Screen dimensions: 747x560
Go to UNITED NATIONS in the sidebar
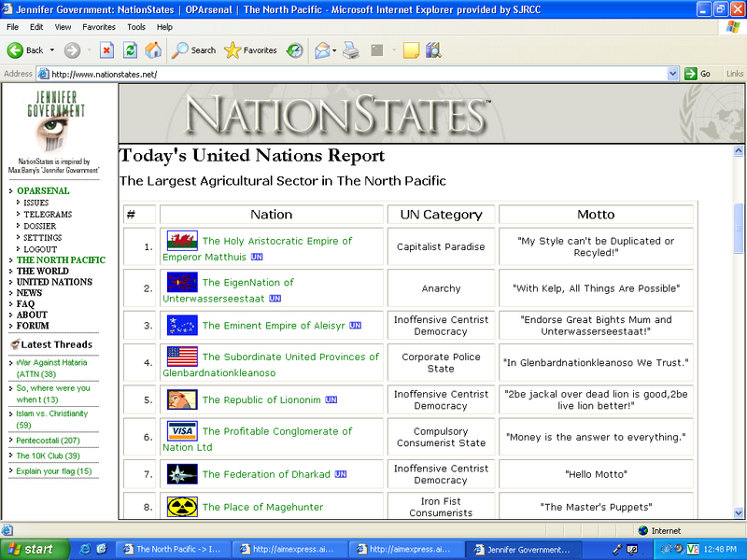[54, 282]
